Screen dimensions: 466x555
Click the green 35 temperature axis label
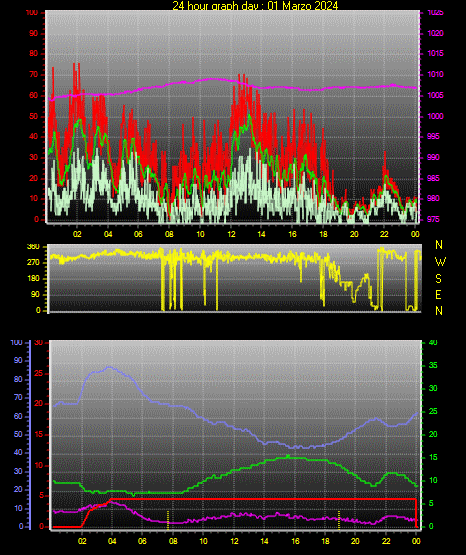pos(433,365)
